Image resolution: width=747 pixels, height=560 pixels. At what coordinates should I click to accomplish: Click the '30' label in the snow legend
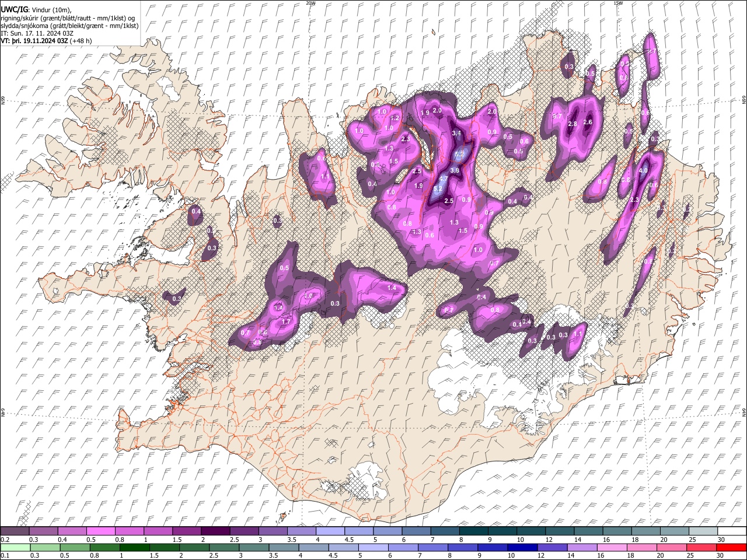point(722,540)
